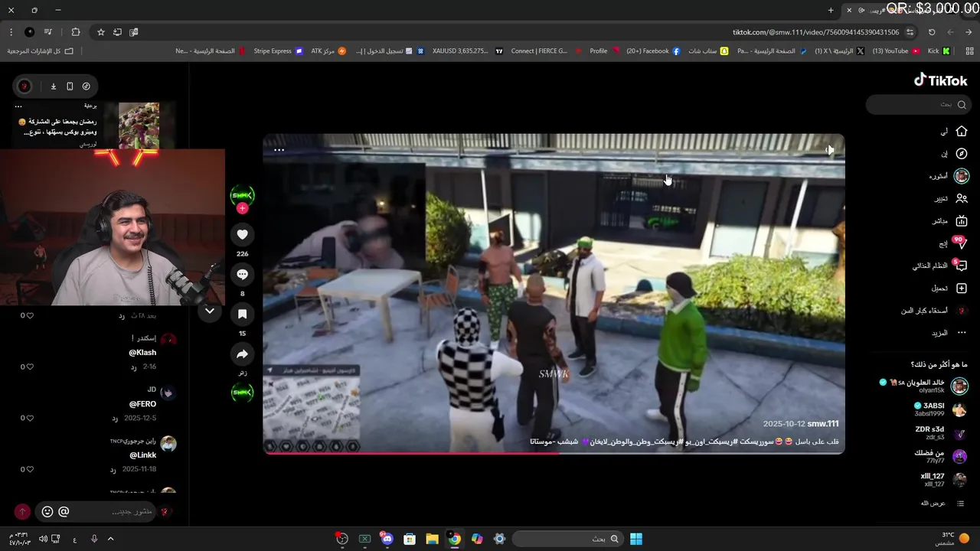This screenshot has width=980, height=551.
Task: Open the sponsored ad thumbnail image
Action: click(x=139, y=126)
